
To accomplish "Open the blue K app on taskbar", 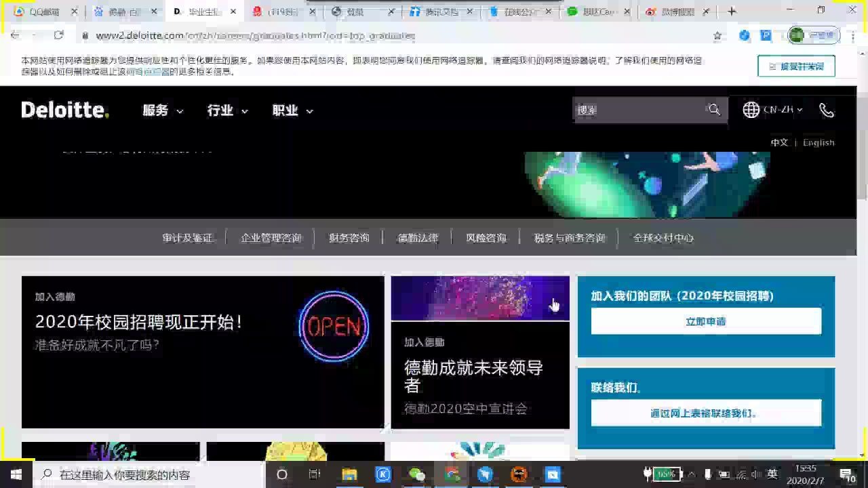I will [x=383, y=474].
